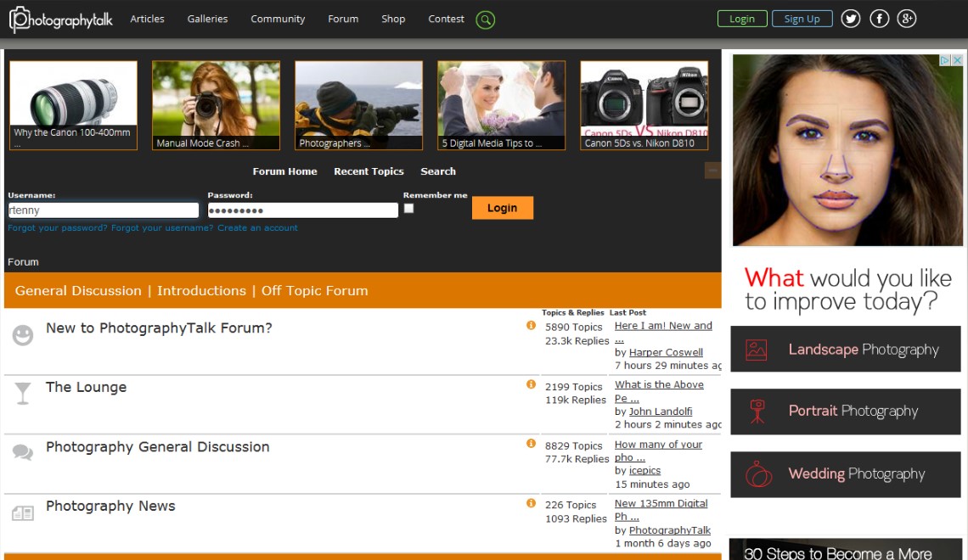Viewport: 968px width, 560px height.
Task: Open the Twitter social icon
Action: pyautogui.click(x=851, y=20)
